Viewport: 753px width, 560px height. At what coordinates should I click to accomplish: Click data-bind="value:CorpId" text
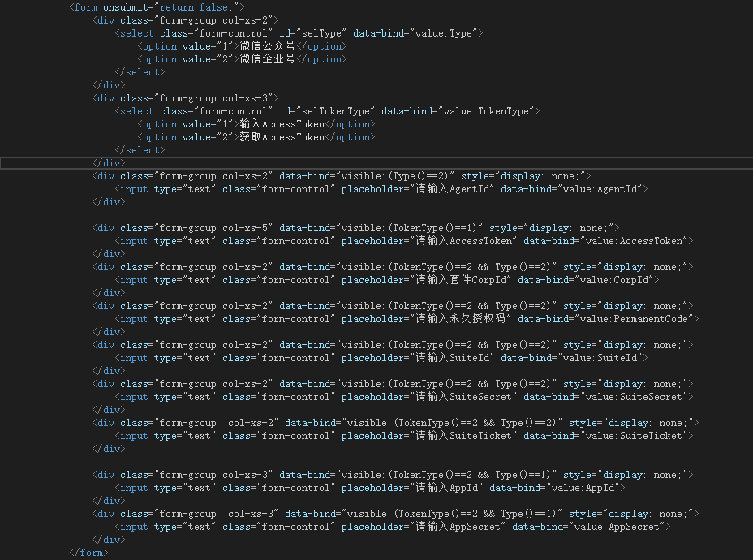tap(586, 279)
